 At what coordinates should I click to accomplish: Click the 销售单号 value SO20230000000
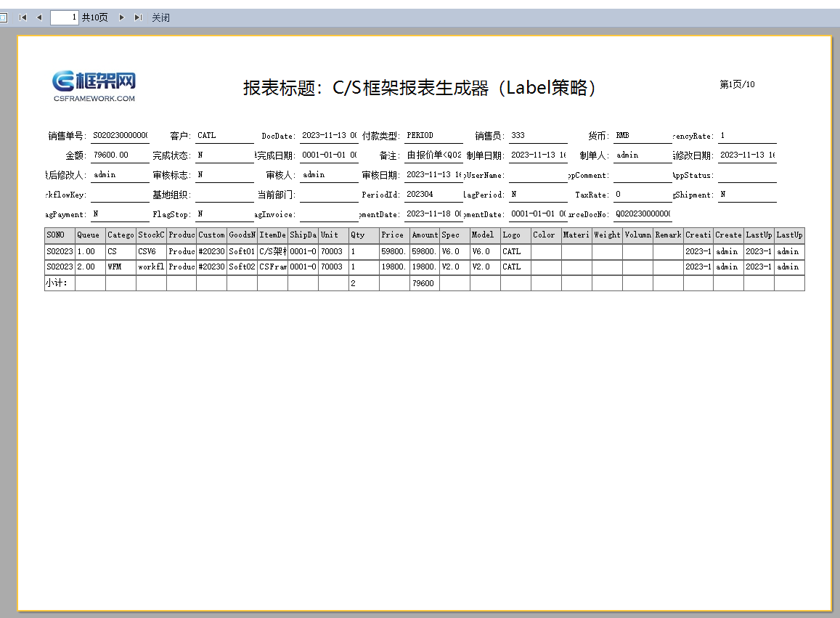[x=120, y=136]
